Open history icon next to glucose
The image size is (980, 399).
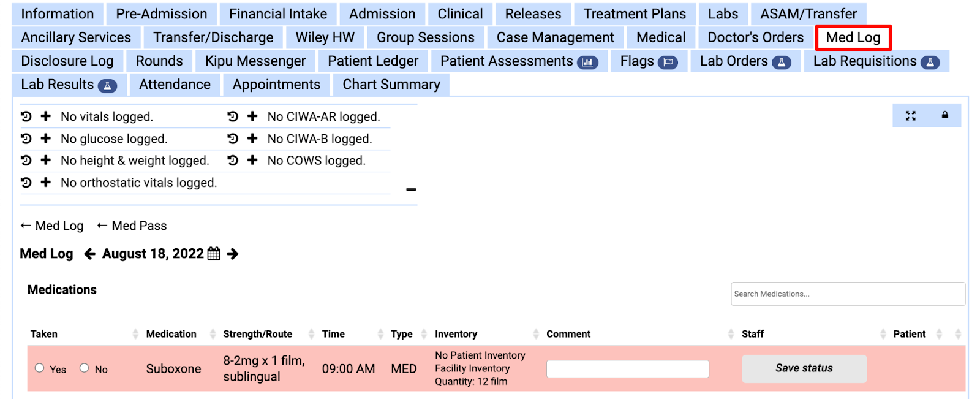pos(26,139)
